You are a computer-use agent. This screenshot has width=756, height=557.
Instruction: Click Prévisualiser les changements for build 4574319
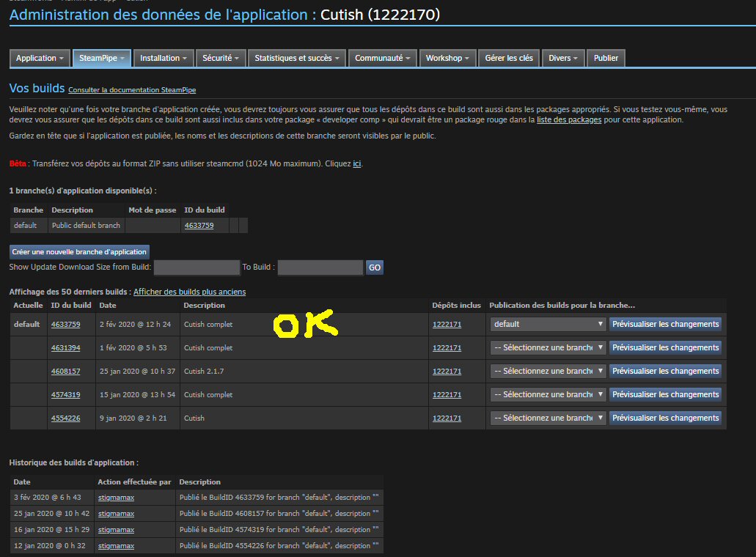tap(665, 394)
